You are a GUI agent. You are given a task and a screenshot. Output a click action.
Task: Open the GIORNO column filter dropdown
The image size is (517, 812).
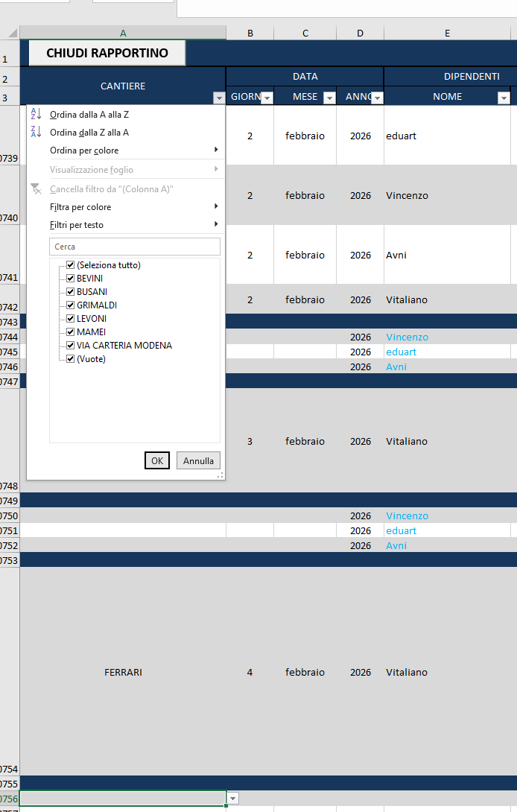point(267,98)
